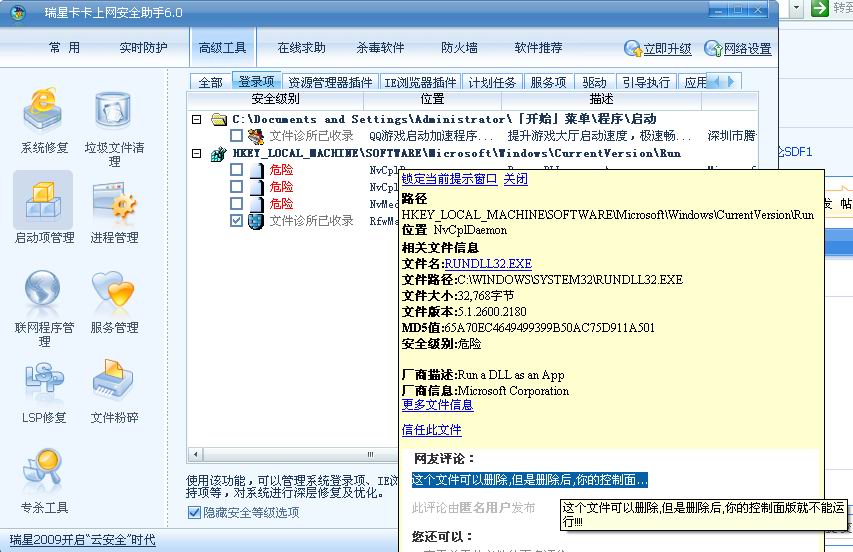The width and height of the screenshot is (853, 552).
Task: Open 专杀工具 special removal tool
Action: pos(44,481)
